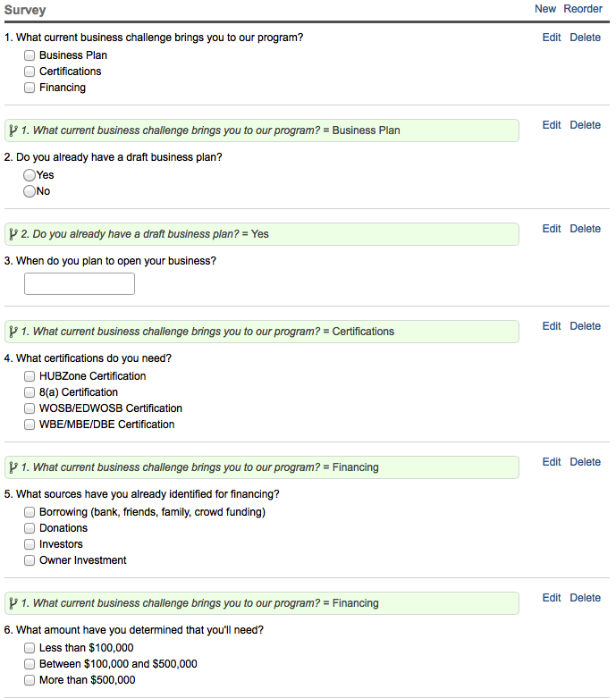Delete question 1 about business challenge

[585, 38]
